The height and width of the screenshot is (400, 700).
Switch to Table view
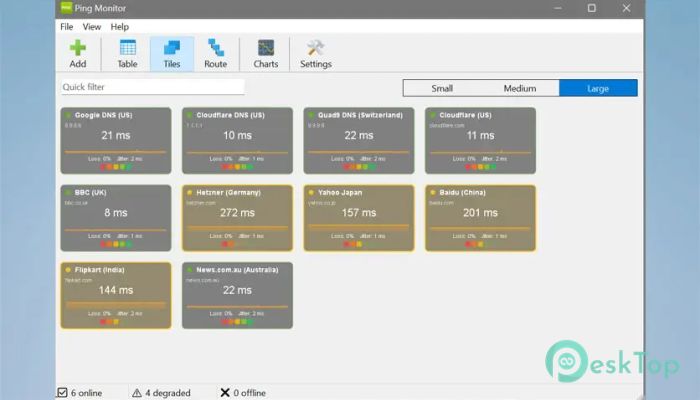[127, 54]
